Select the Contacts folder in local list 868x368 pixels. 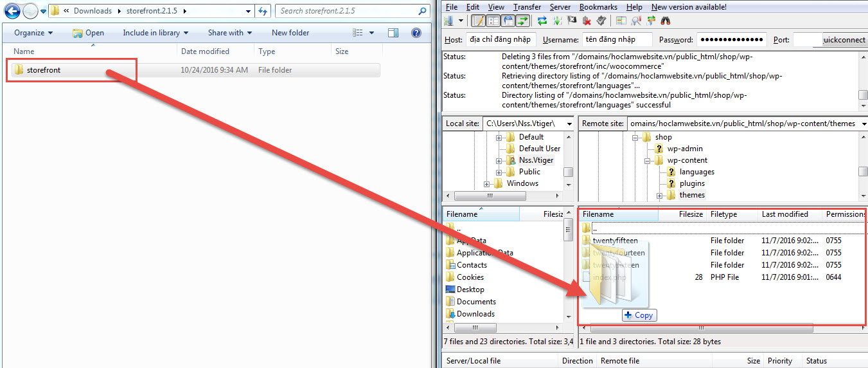pos(472,265)
